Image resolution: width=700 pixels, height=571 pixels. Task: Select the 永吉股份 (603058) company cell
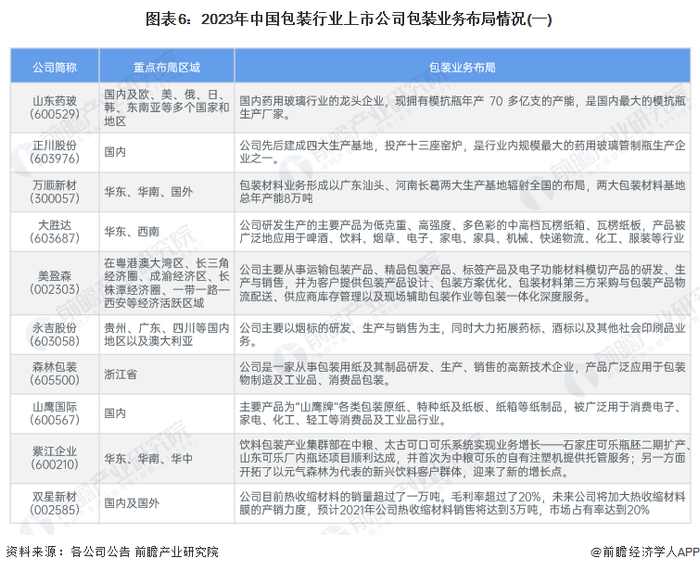pos(54,335)
